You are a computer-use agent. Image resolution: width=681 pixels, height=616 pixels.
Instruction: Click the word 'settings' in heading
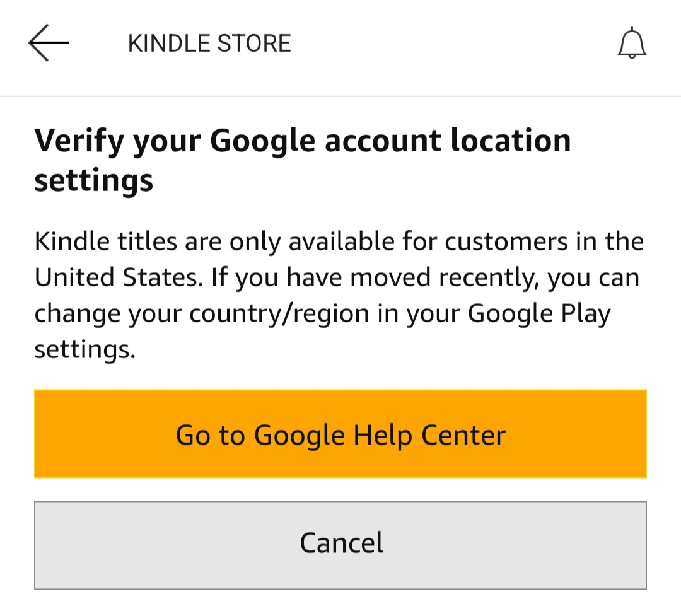pyautogui.click(x=94, y=181)
